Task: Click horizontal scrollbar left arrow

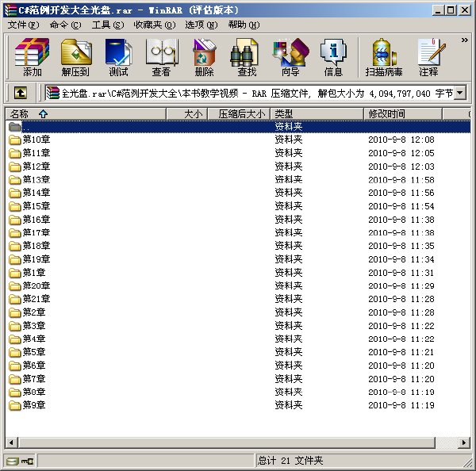Action: [12, 442]
